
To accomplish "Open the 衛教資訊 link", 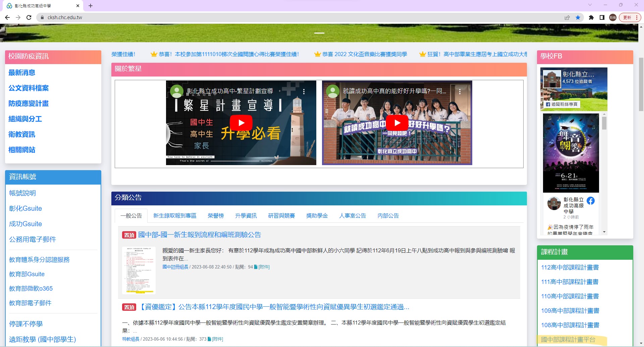I will click(22, 135).
